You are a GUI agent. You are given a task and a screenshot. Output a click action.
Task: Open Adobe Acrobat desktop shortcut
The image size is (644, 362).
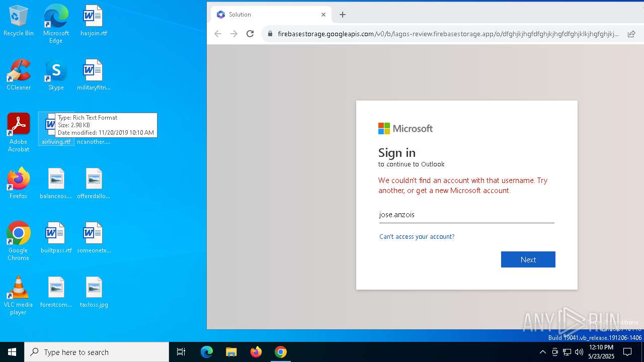pyautogui.click(x=18, y=132)
